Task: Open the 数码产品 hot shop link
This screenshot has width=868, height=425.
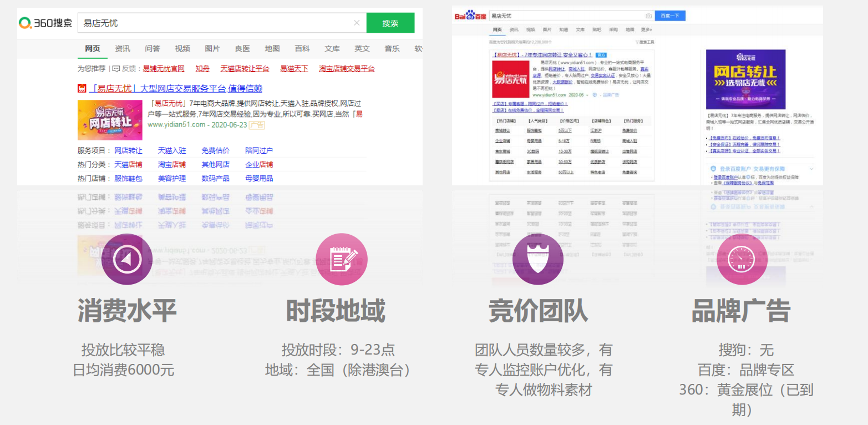Action: [x=216, y=179]
